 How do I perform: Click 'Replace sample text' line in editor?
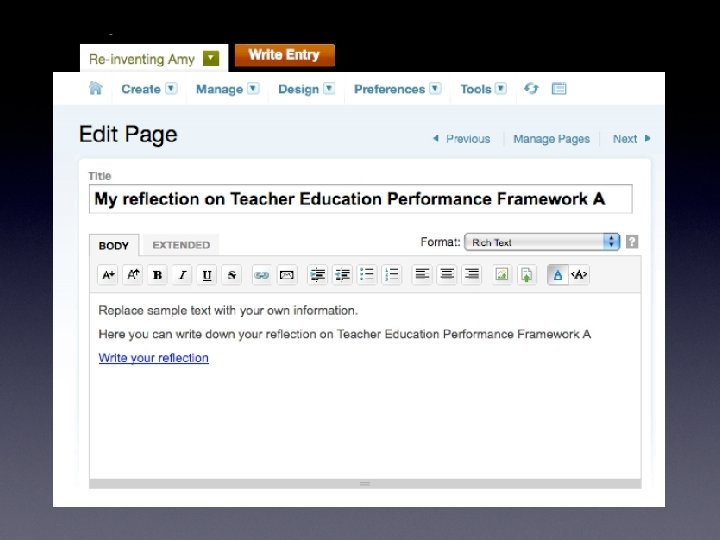pos(228,310)
